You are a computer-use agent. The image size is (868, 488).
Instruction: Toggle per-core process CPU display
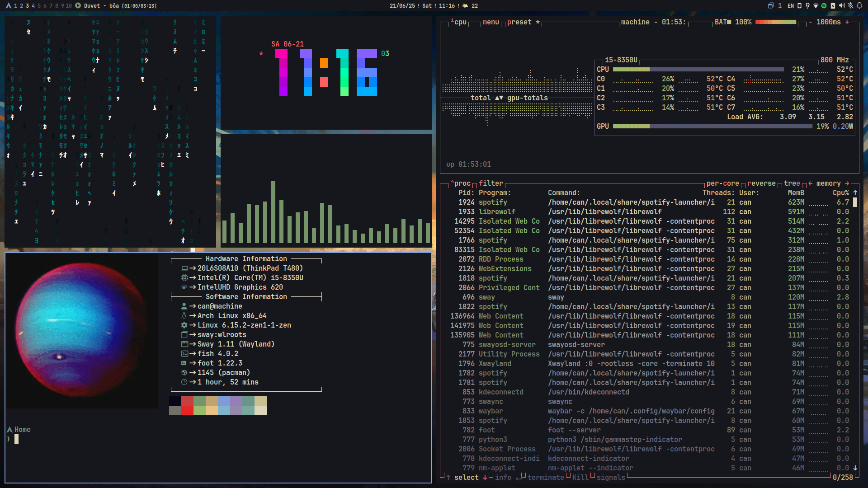pyautogui.click(x=722, y=183)
